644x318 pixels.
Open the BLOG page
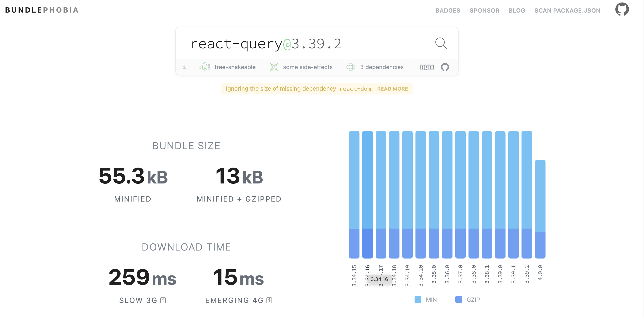517,11
